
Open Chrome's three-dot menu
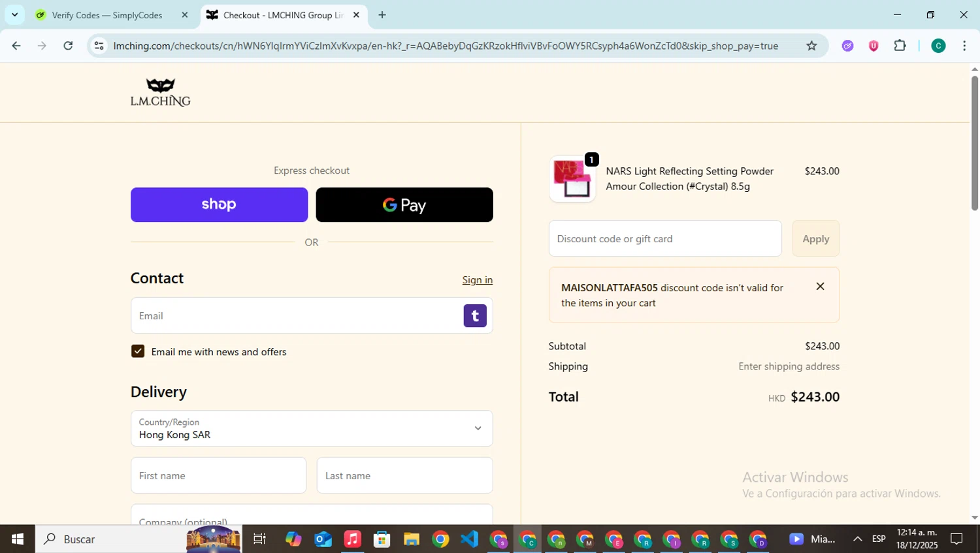tap(964, 46)
